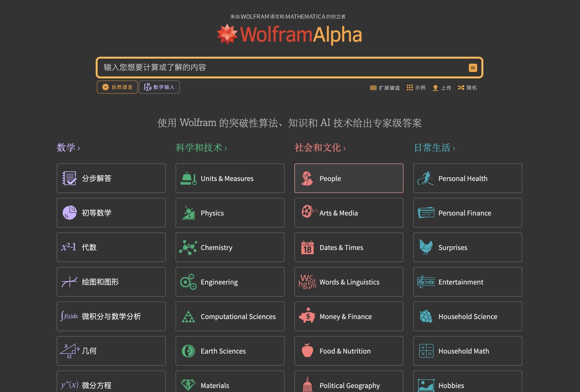Open the 代数 topic
The height and width of the screenshot is (392, 580).
pos(111,247)
